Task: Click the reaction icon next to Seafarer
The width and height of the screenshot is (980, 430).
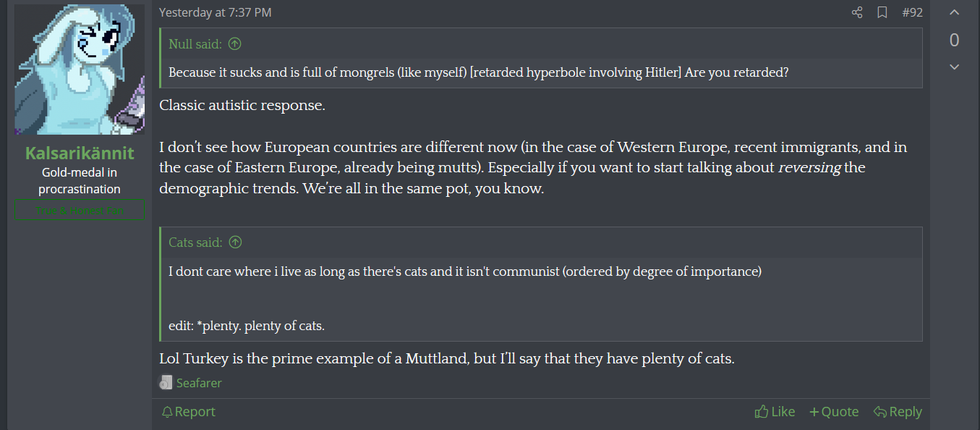Action: pyautogui.click(x=166, y=383)
